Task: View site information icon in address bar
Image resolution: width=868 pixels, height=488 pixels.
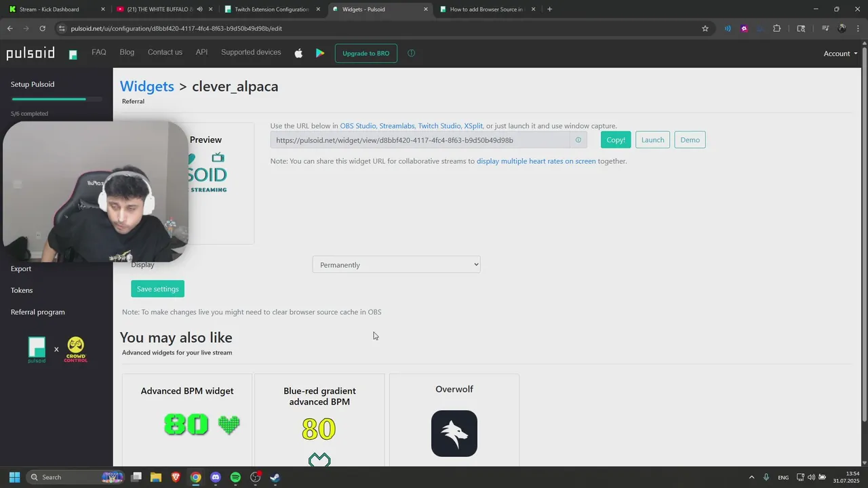Action: click(x=62, y=28)
